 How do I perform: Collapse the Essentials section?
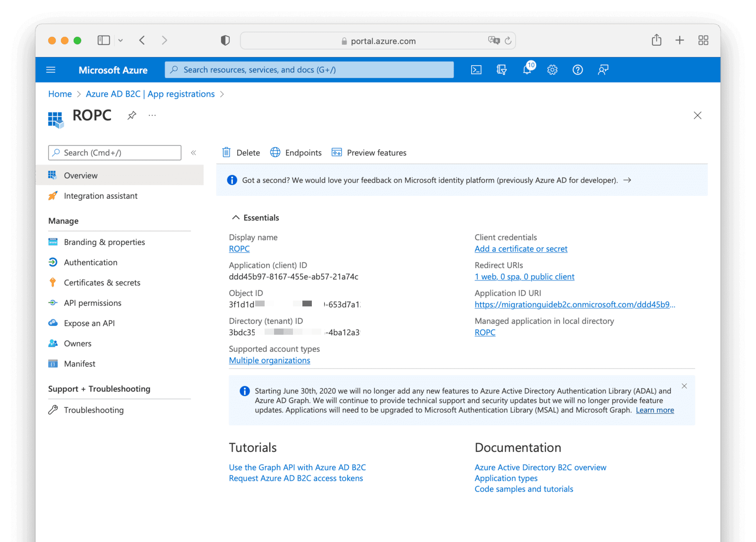tap(236, 218)
